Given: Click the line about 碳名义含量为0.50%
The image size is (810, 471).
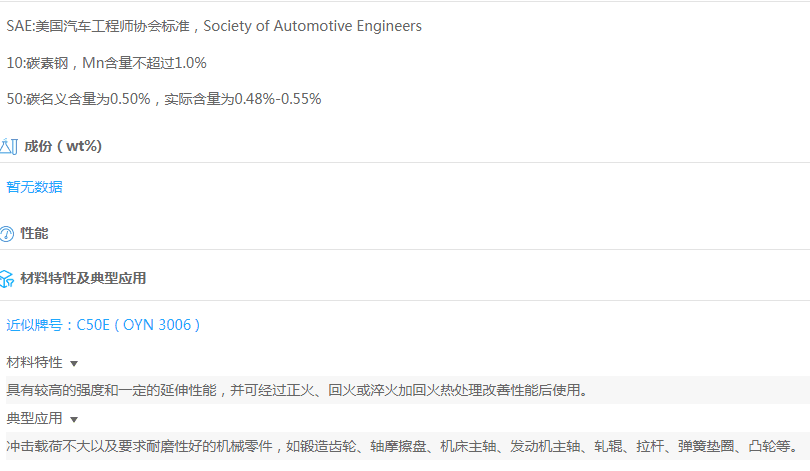Looking at the screenshot, I should tap(163, 99).
